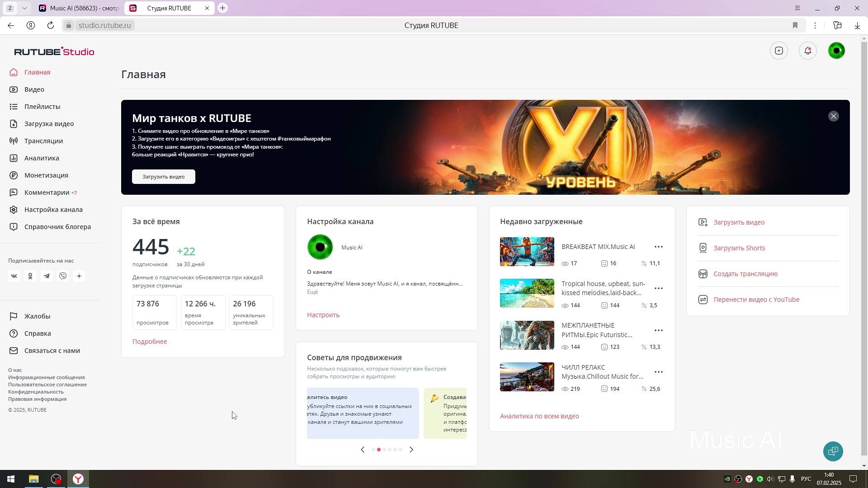Open options menu for BREAKBEAT MIX video

click(658, 247)
